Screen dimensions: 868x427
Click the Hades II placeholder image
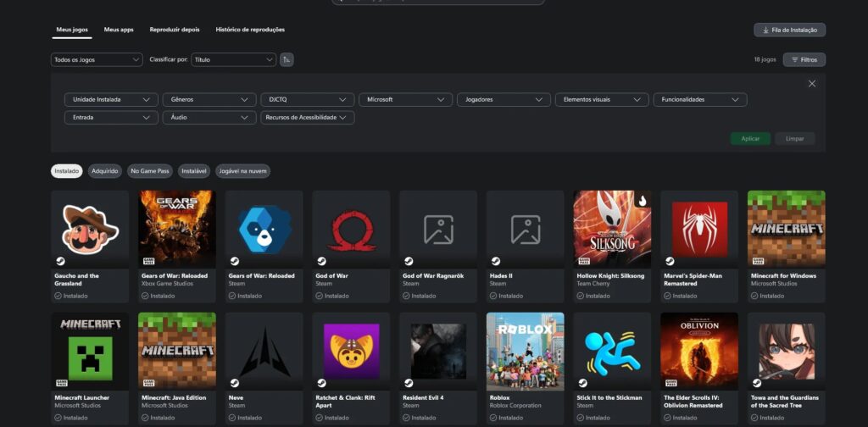pyautogui.click(x=526, y=230)
